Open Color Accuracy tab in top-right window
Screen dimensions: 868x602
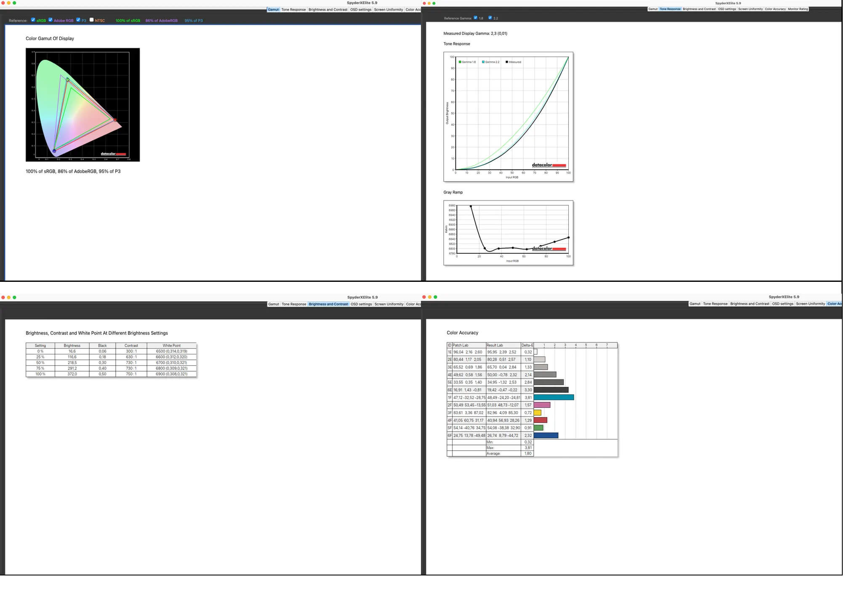[775, 9]
